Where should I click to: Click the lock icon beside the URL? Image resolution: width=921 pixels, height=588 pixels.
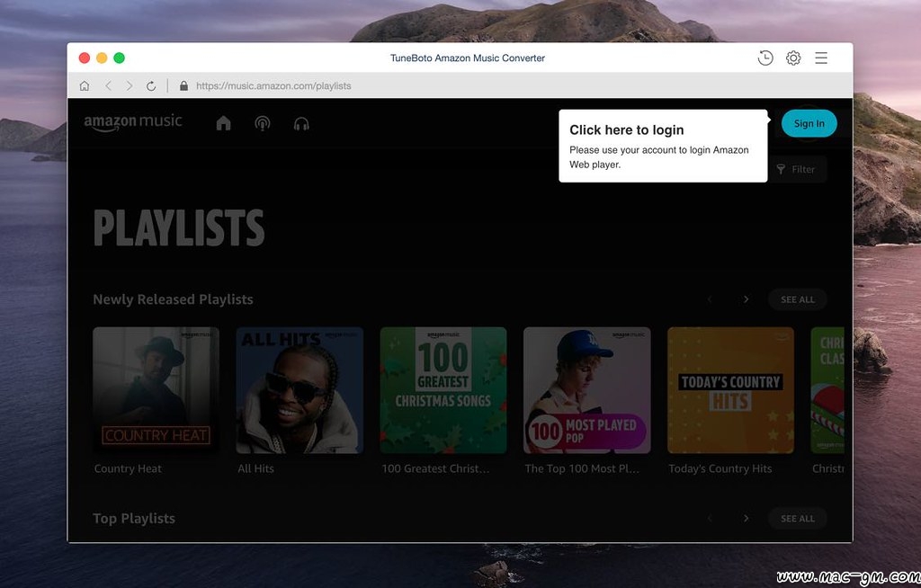[183, 85]
